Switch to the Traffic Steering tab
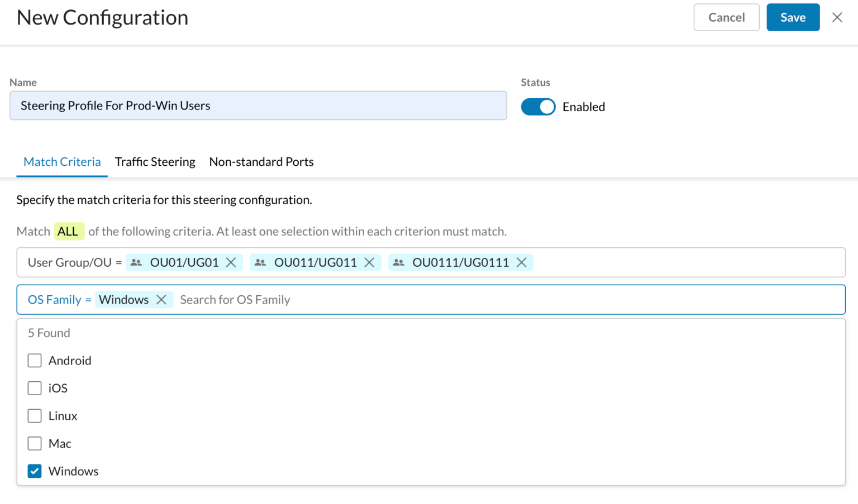 (155, 162)
